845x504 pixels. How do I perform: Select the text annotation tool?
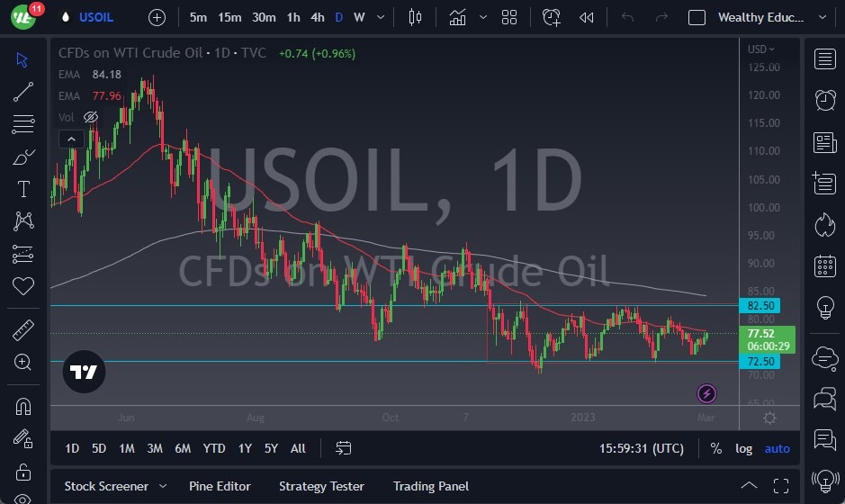pos(23,189)
